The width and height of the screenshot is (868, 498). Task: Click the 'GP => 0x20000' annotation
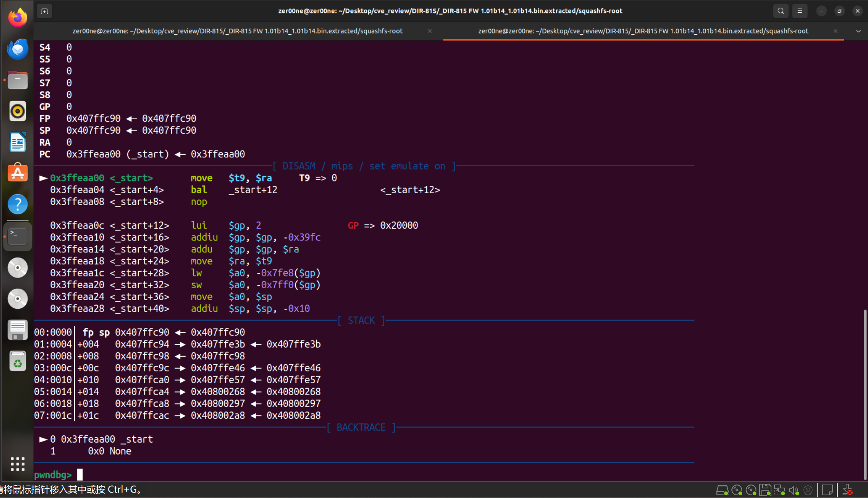pyautogui.click(x=383, y=226)
